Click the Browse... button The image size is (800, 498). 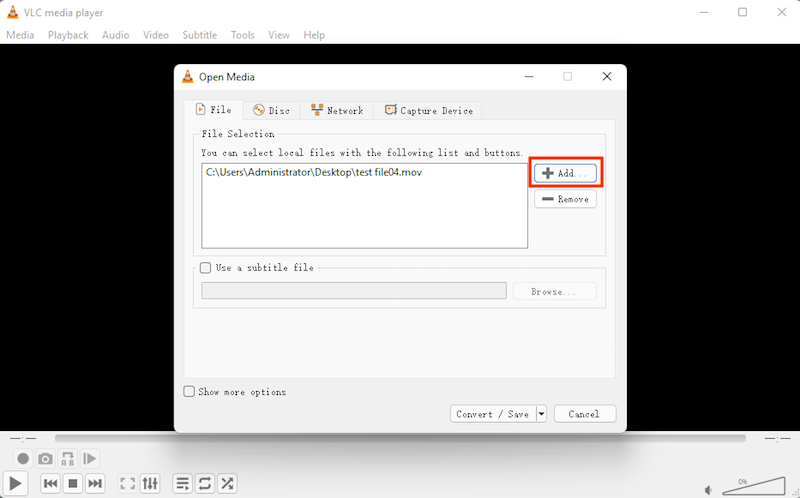(x=554, y=291)
